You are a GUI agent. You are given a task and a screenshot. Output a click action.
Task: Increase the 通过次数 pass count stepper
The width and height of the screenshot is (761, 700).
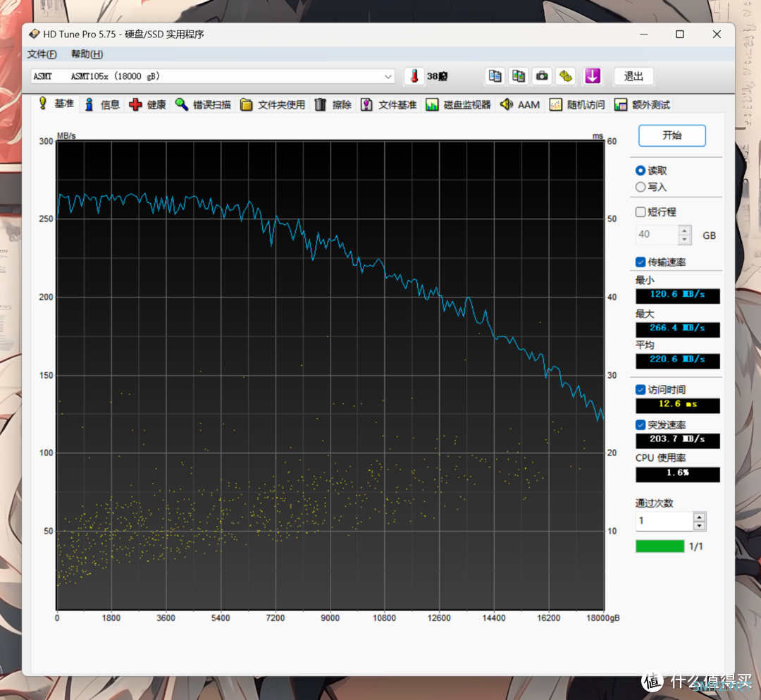click(699, 517)
